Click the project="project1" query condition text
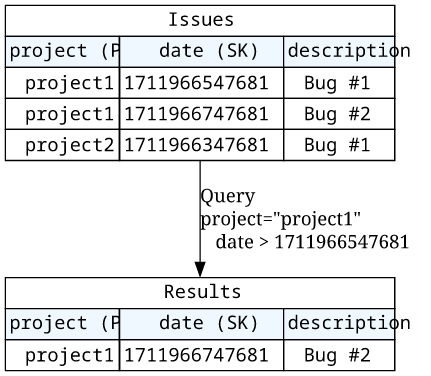The width and height of the screenshot is (431, 376). pos(281,219)
